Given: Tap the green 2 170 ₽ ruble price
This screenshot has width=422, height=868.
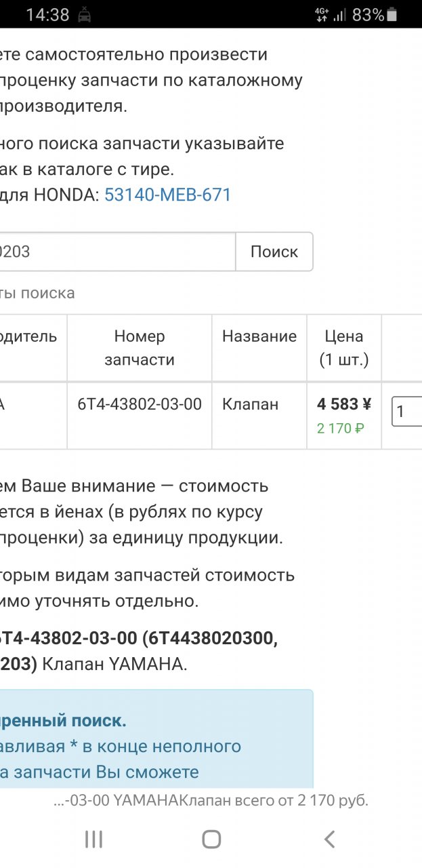Looking at the screenshot, I should pos(341,428).
